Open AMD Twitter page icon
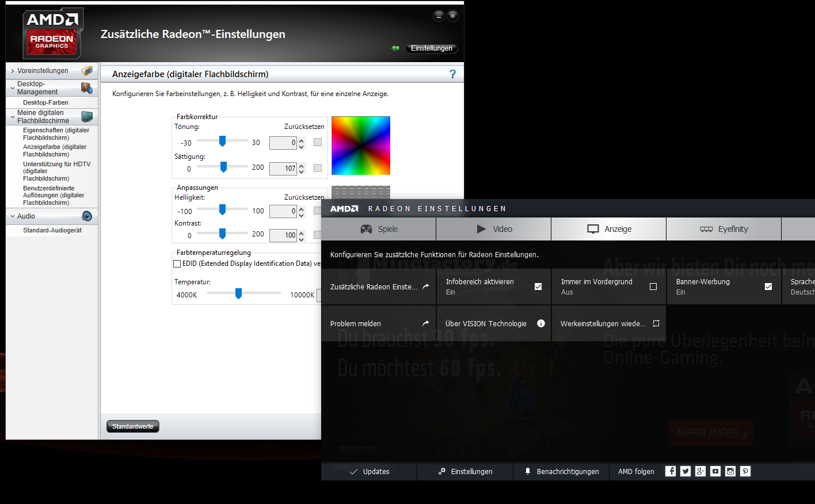The height and width of the screenshot is (504, 815). [x=685, y=471]
